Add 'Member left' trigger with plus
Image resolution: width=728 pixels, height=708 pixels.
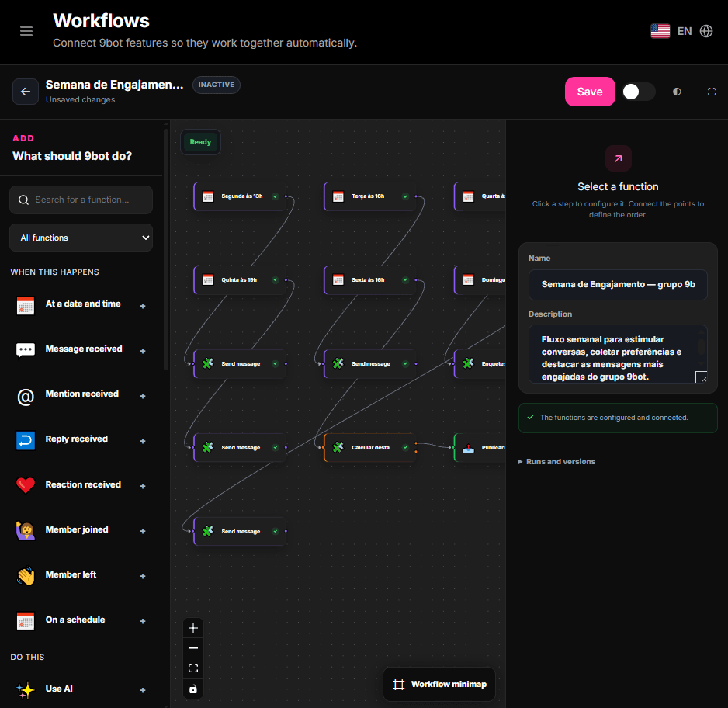click(x=143, y=576)
